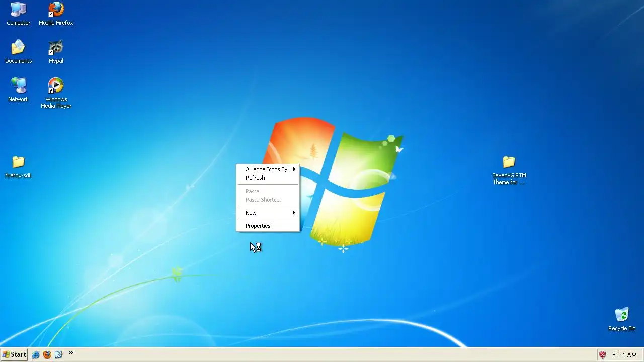
Task: Open the Start menu
Action: coord(14,355)
